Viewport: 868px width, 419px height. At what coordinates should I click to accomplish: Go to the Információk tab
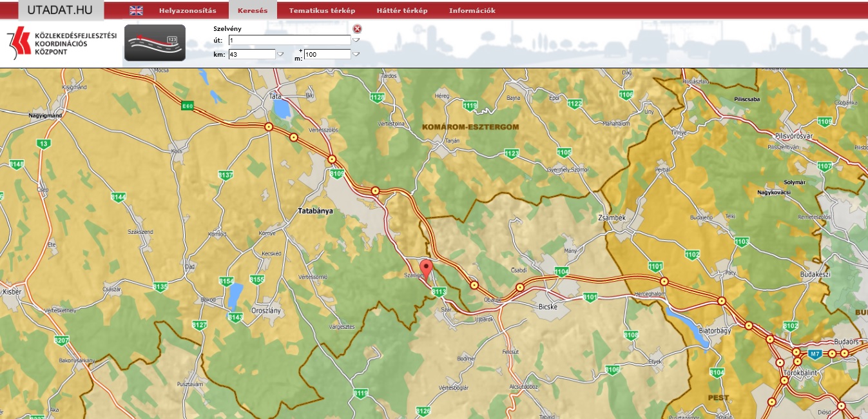point(472,10)
